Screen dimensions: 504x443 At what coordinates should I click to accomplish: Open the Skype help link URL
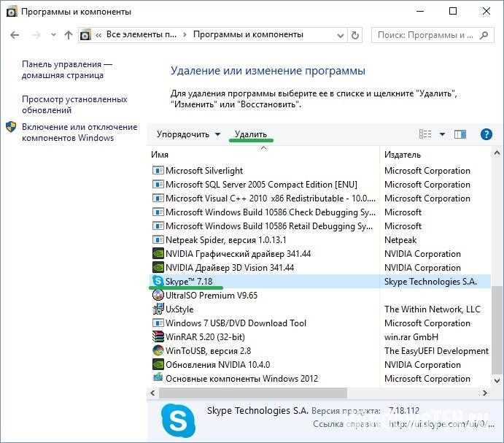click(441, 424)
